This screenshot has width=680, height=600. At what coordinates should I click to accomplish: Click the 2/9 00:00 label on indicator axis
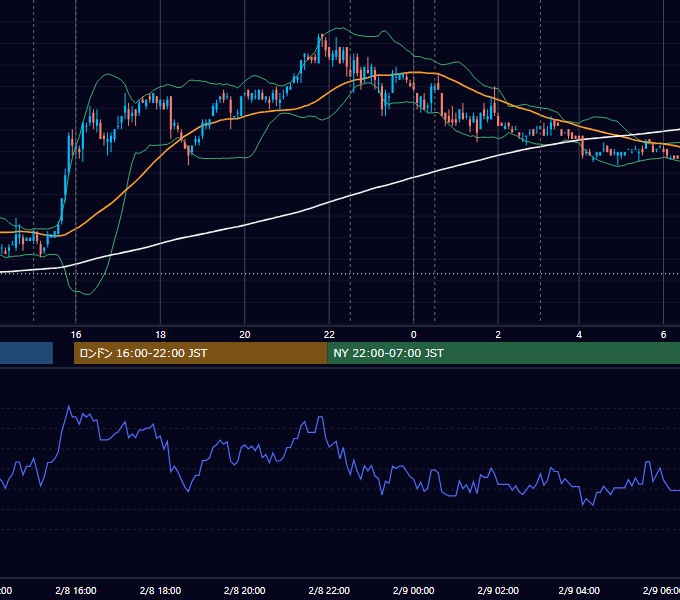coord(414,590)
